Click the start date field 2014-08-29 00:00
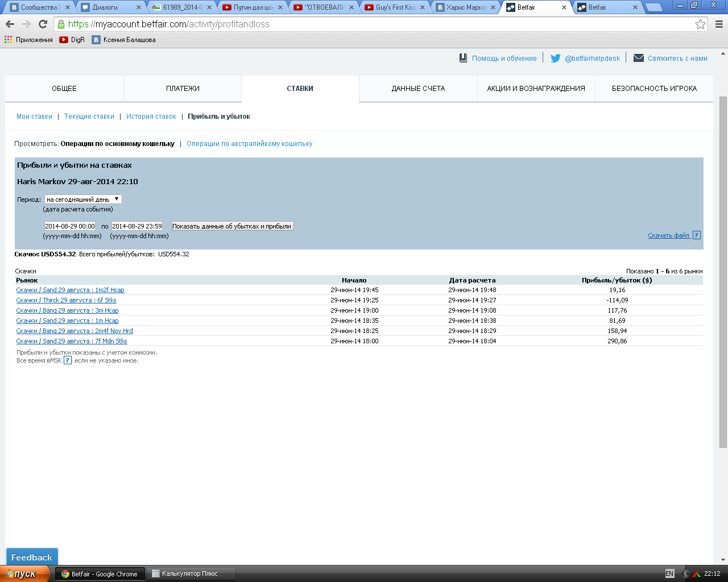The image size is (728, 582). click(70, 226)
